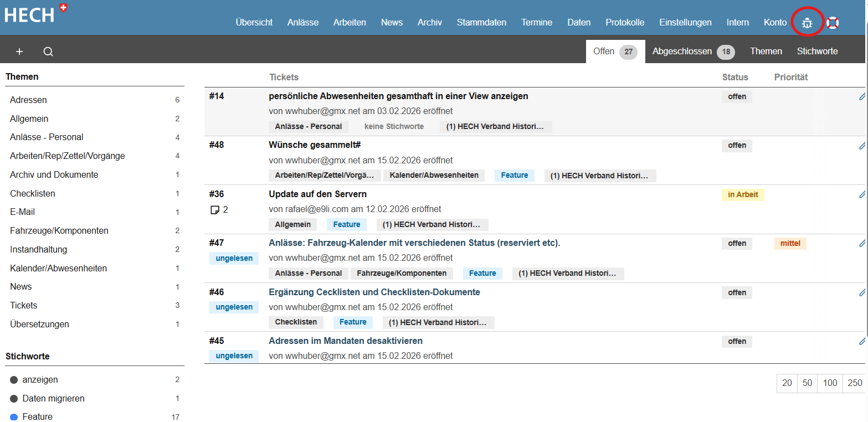Set page size to 50 entries
The height and width of the screenshot is (422, 868).
[807, 383]
